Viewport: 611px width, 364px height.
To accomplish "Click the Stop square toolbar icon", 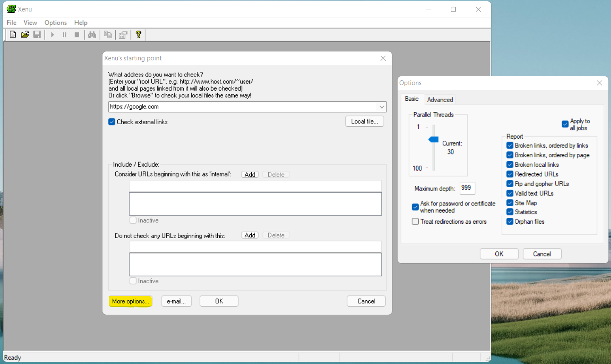I will (77, 34).
